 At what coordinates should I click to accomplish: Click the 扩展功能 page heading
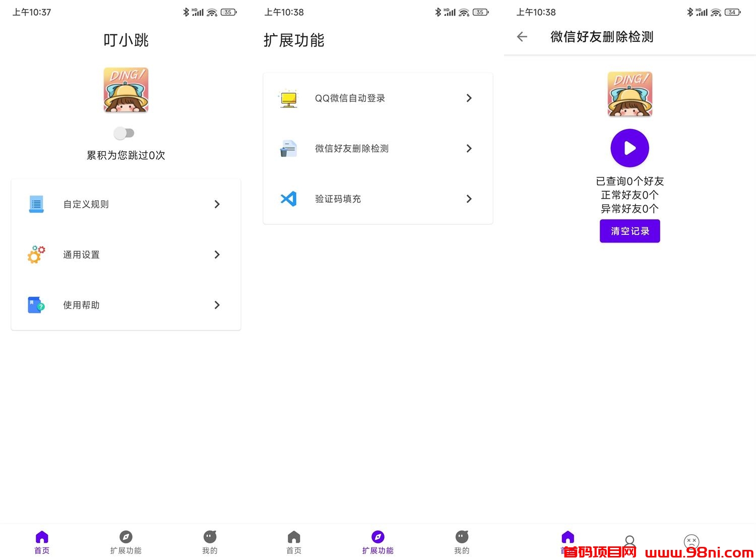(294, 40)
